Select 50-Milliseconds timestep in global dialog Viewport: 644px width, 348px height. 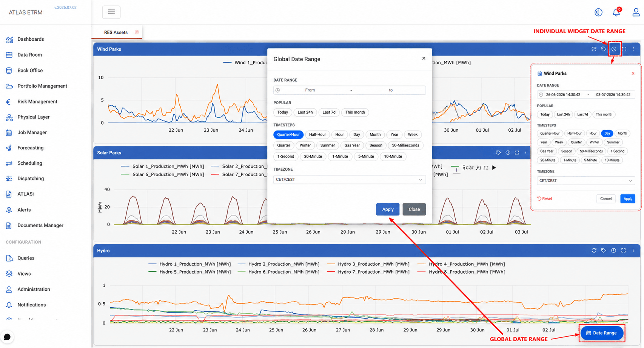tap(405, 145)
